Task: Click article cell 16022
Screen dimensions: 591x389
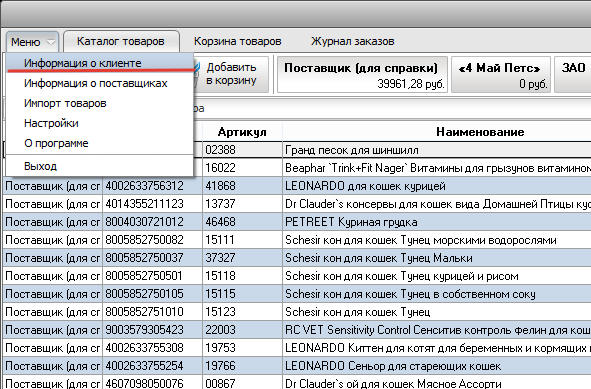Action: (242, 168)
